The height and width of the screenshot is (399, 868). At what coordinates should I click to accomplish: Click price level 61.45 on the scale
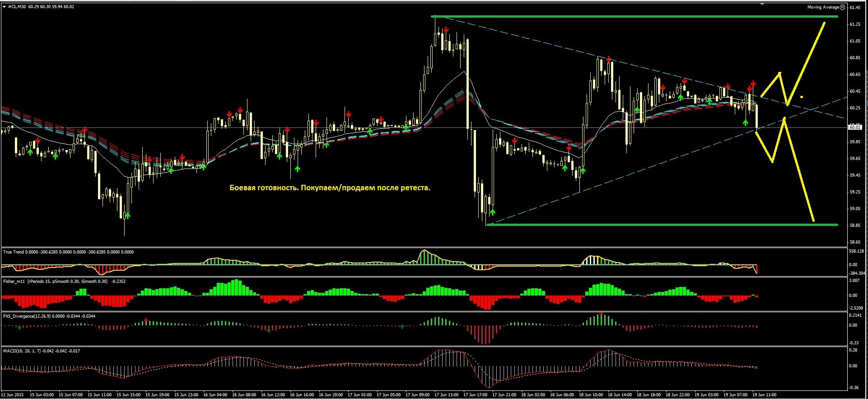click(855, 8)
